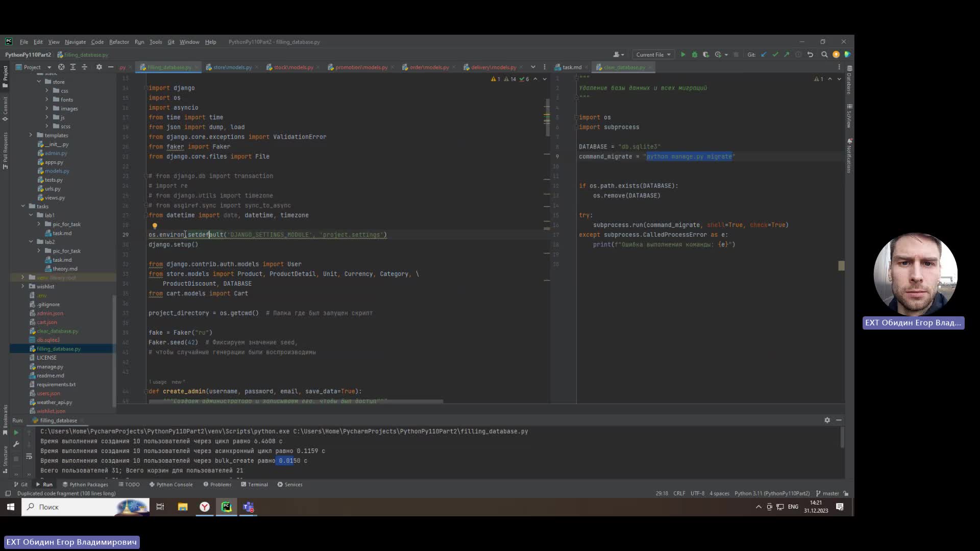Image resolution: width=980 pixels, height=551 pixels.
Task: Open Python Console tool window
Action: click(171, 484)
